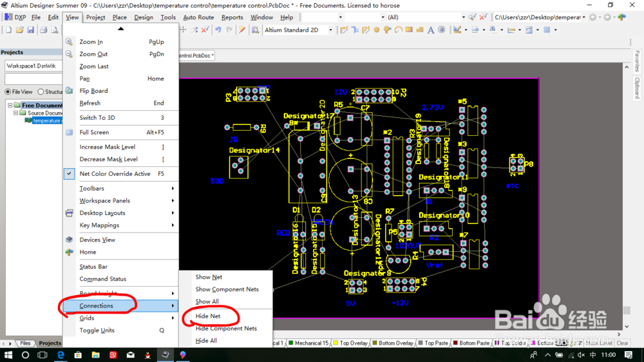Open the Project menu
The height and width of the screenshot is (362, 644).
(95, 17)
